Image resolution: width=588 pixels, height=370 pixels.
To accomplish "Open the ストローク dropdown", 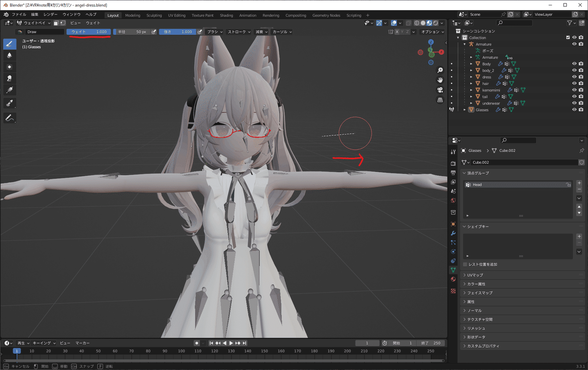I will pyautogui.click(x=239, y=32).
